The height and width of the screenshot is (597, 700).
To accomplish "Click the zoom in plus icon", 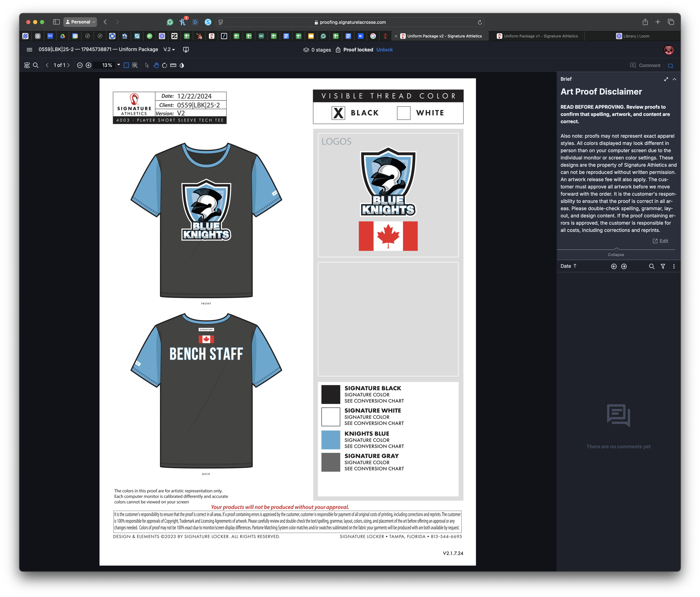I will 88,65.
